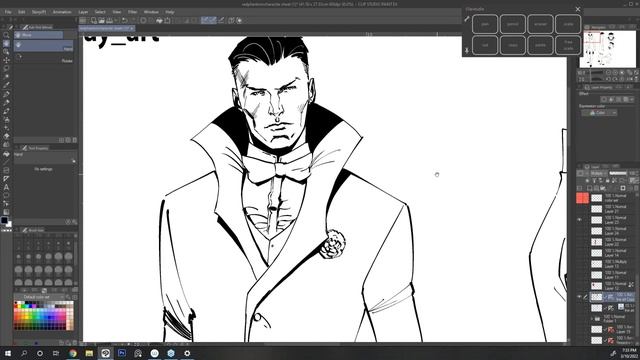The height and width of the screenshot is (360, 640).
Task: Select the Auto select wand tool
Action: point(6,77)
